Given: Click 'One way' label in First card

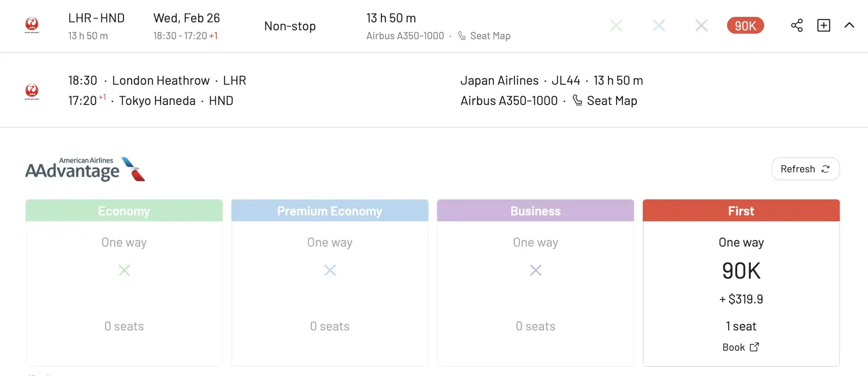Looking at the screenshot, I should coord(741,242).
